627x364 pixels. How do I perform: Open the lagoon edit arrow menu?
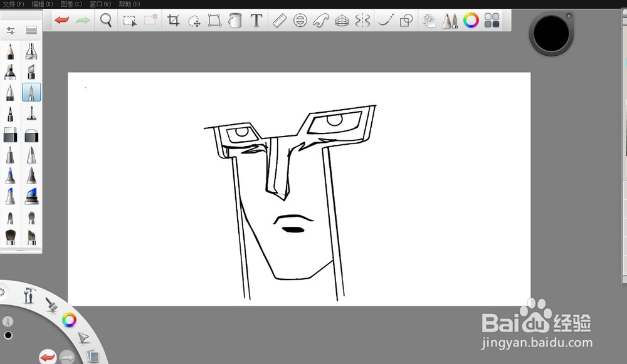point(83,338)
